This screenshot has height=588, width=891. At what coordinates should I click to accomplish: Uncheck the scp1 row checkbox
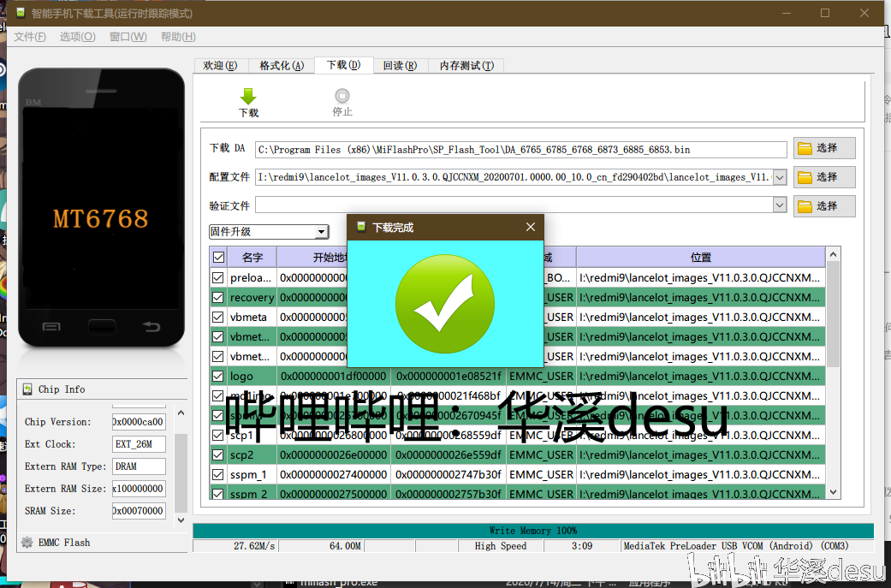coord(217,435)
